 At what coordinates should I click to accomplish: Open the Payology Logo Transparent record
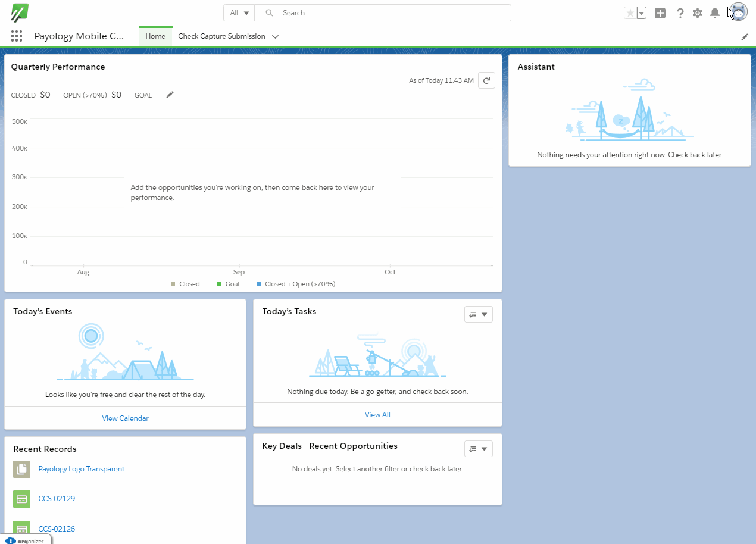click(82, 469)
